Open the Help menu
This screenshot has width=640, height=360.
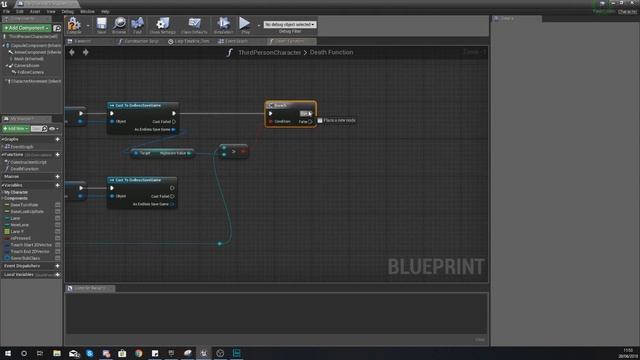click(x=105, y=11)
